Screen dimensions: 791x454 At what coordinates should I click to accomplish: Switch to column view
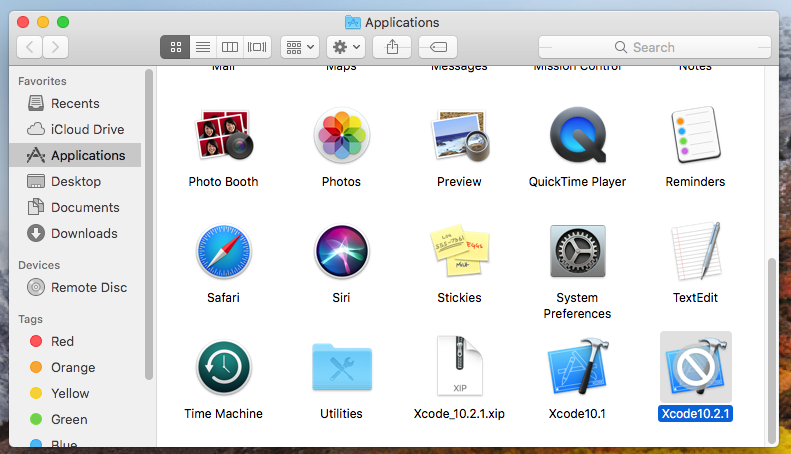click(x=230, y=47)
